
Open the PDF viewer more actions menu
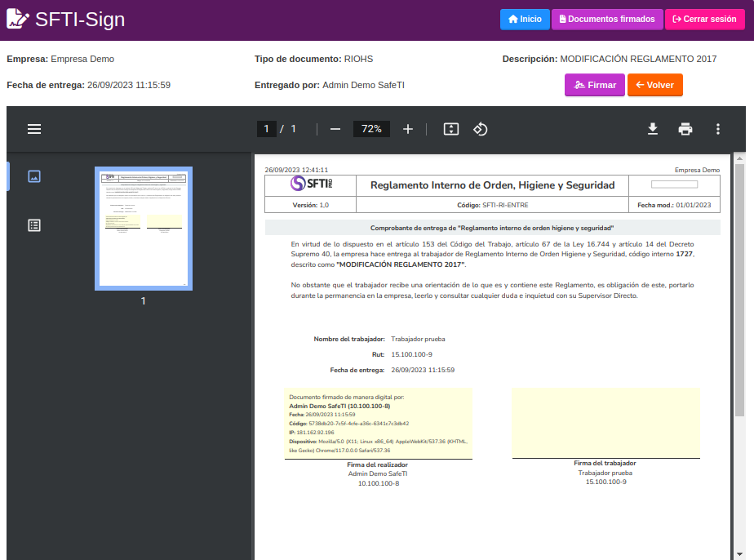click(x=718, y=129)
